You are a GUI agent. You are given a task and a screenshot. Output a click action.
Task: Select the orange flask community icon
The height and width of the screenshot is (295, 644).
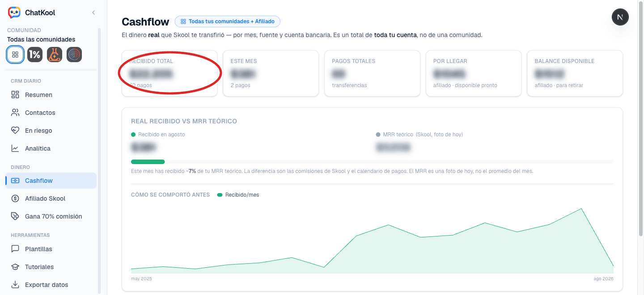click(55, 55)
